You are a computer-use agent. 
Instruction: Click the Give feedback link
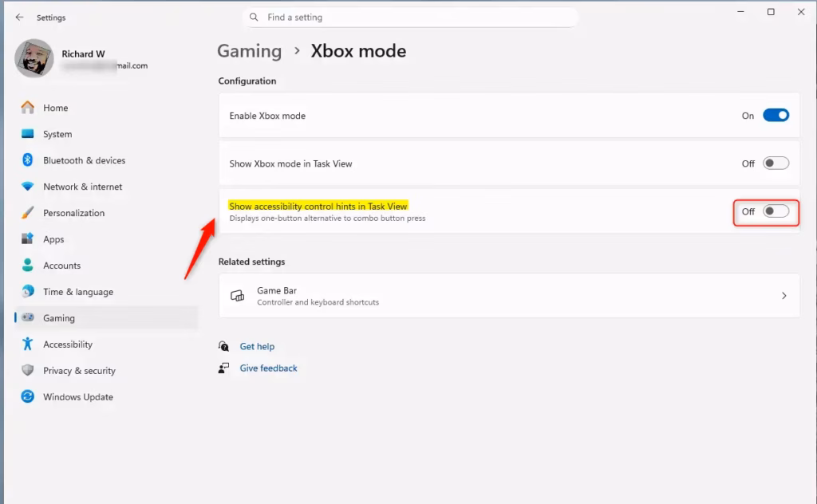[268, 368]
